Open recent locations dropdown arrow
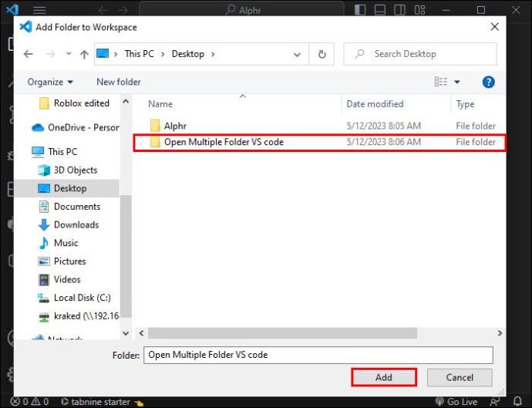Viewport: 532px width, 408px height. click(x=69, y=54)
